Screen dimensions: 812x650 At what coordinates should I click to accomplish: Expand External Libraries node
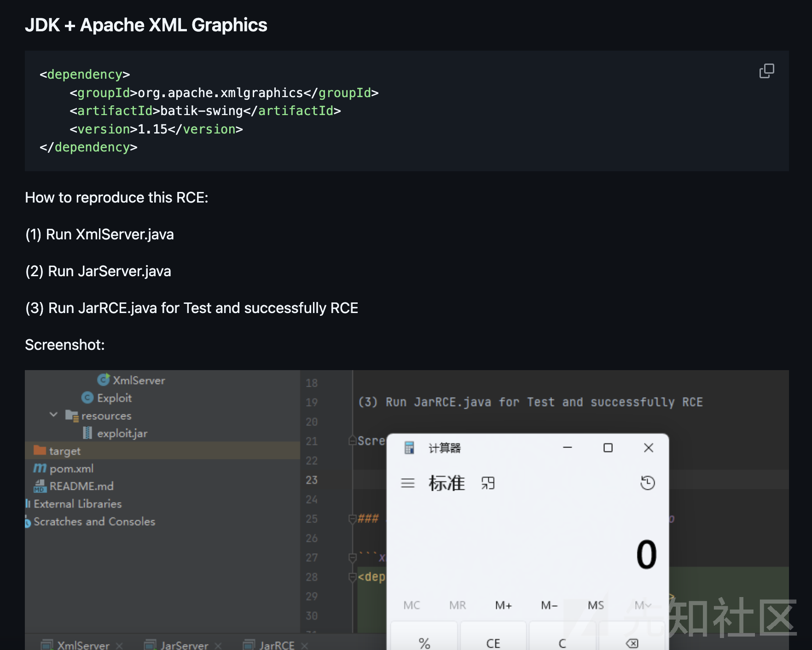[x=74, y=504]
